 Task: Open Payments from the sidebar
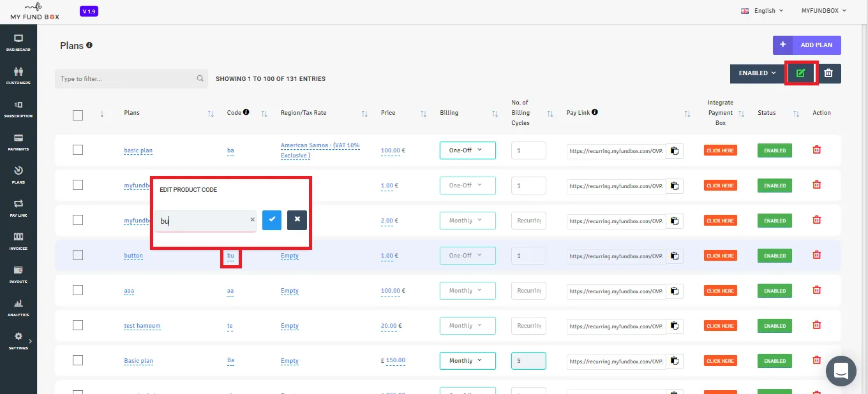19,142
